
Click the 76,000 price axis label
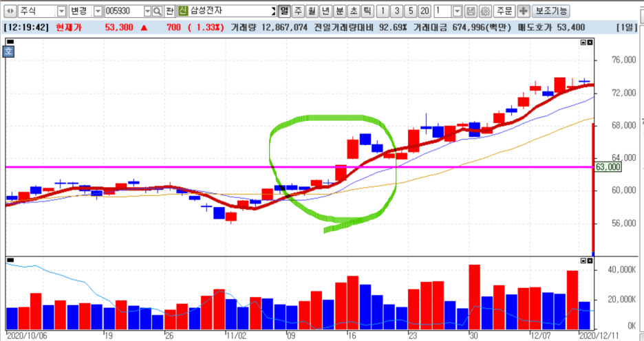pyautogui.click(x=623, y=60)
